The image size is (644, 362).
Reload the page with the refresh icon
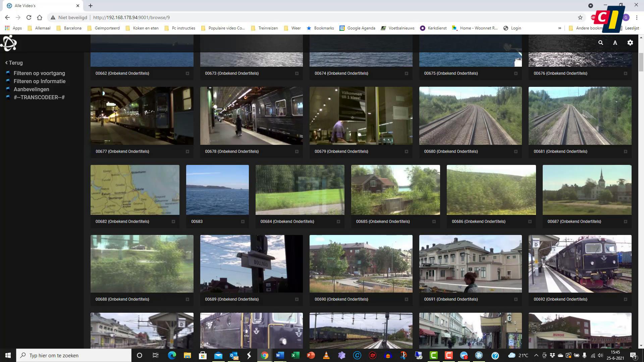coord(29,17)
